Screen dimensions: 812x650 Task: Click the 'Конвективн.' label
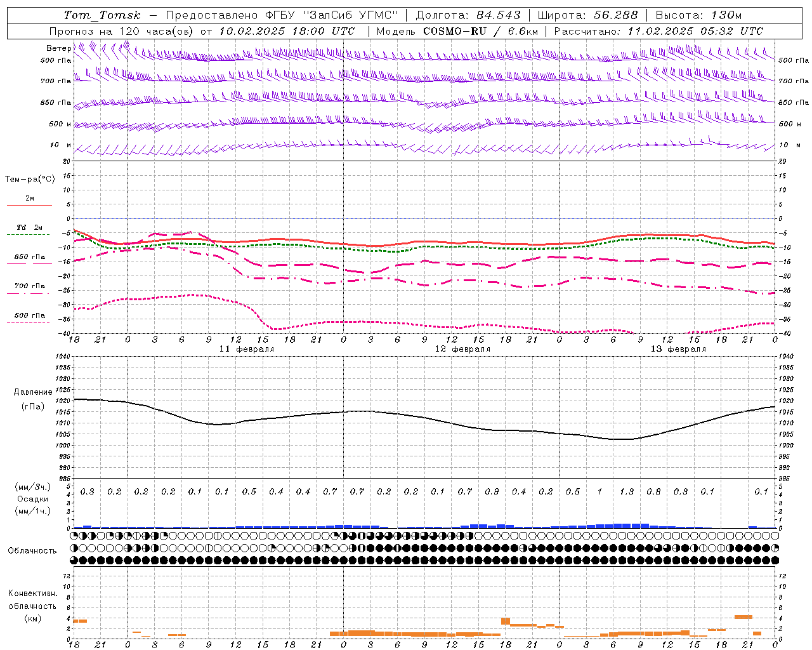coord(32,594)
